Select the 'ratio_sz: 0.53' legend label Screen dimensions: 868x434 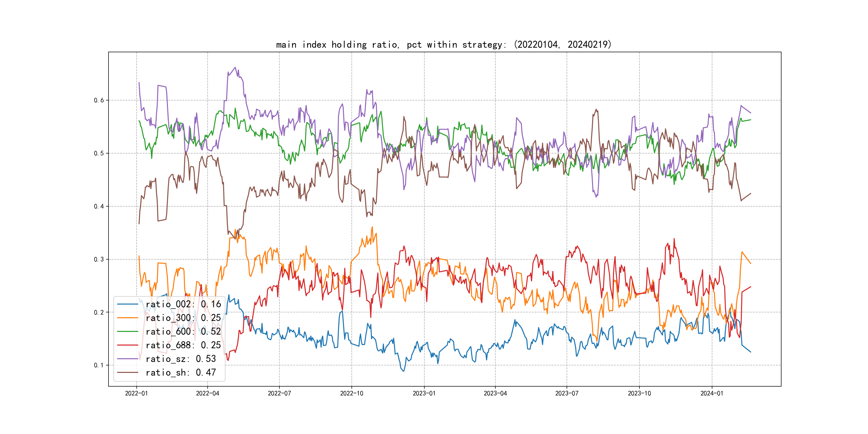pos(181,359)
